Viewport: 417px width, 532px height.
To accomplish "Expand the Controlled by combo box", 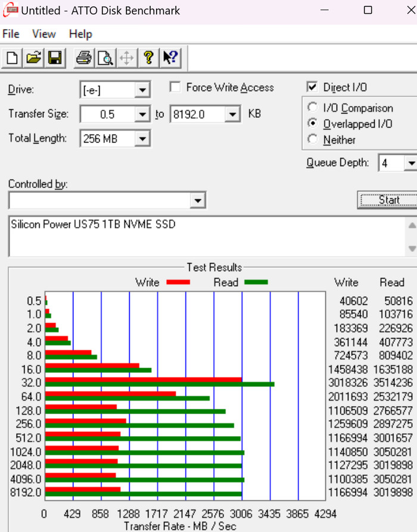I will pos(198,201).
